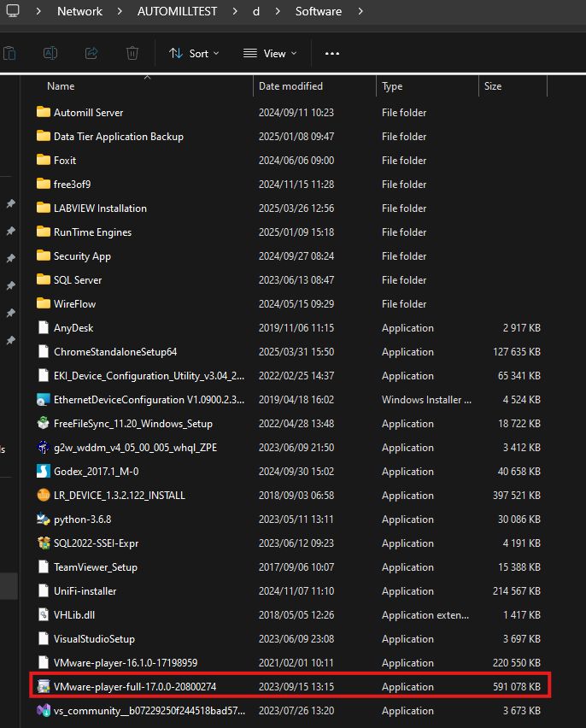
Task: Click the 591 078 KB size value
Action: pyautogui.click(x=517, y=687)
